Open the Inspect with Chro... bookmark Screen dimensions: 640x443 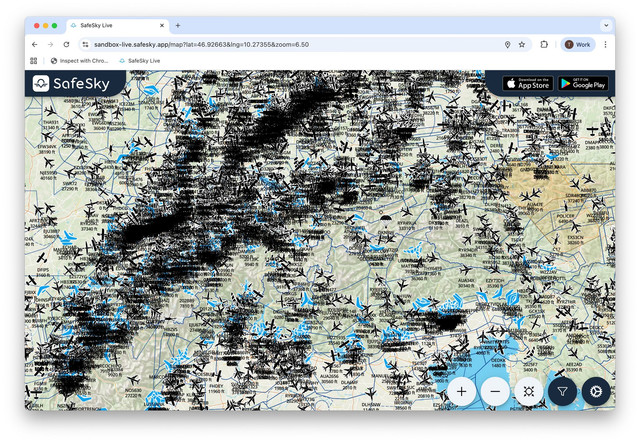click(80, 61)
